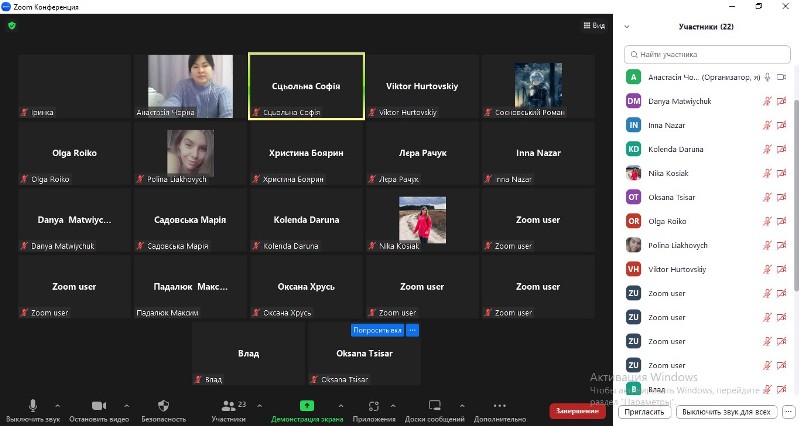
Task: Start Демонстрация экрана screen share
Action: [307, 406]
